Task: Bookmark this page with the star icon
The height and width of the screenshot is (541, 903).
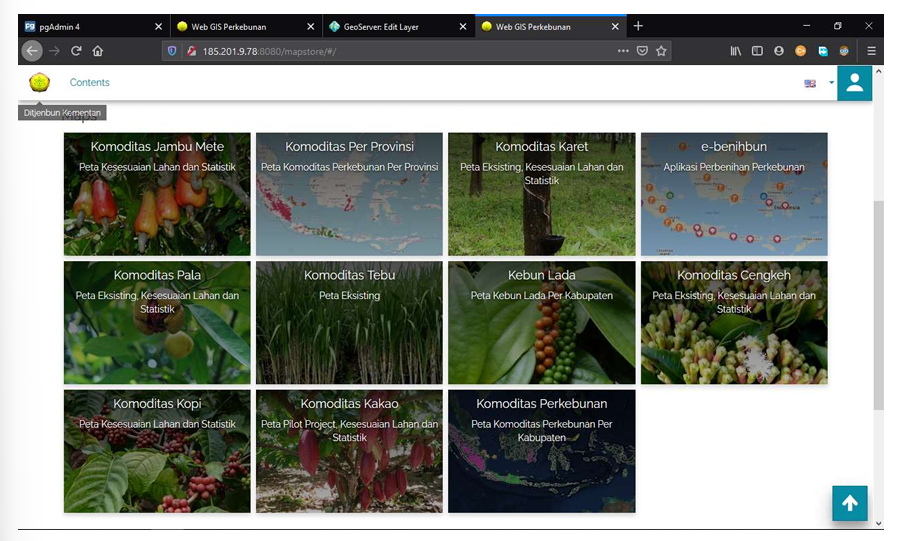Action: tap(661, 51)
